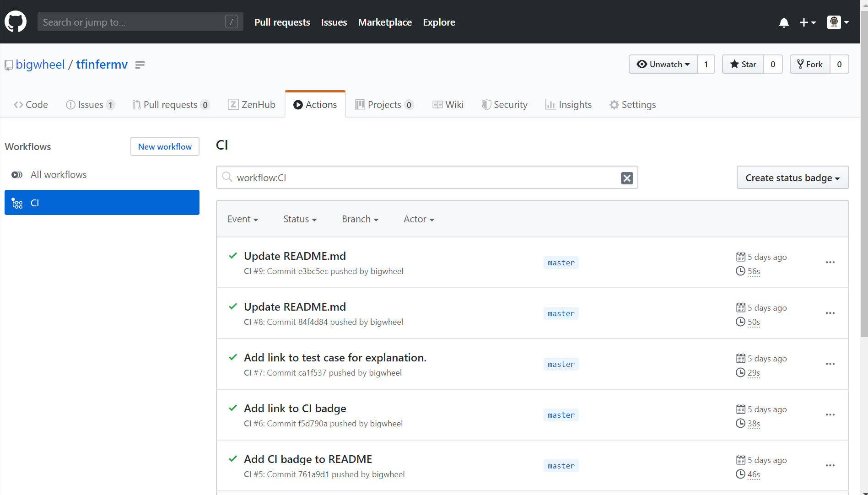
Task: Fork the repository
Action: 810,64
